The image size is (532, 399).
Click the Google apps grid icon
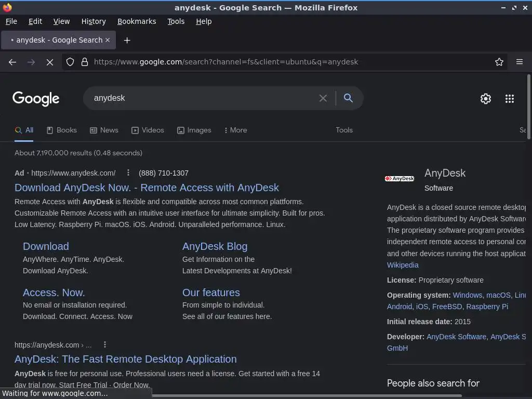(509, 99)
